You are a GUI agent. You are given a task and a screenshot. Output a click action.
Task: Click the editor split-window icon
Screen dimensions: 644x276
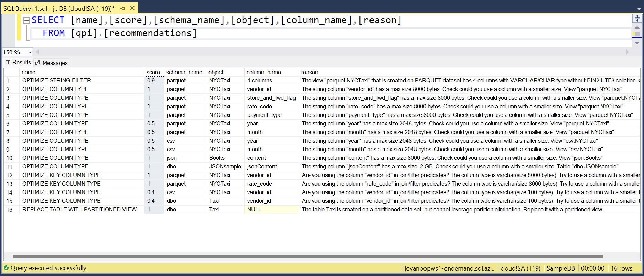637,18
